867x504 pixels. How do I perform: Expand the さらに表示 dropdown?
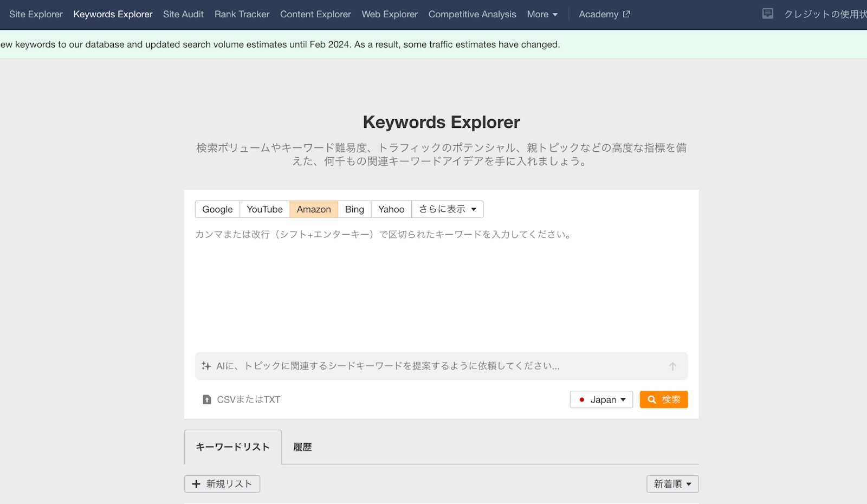(448, 209)
